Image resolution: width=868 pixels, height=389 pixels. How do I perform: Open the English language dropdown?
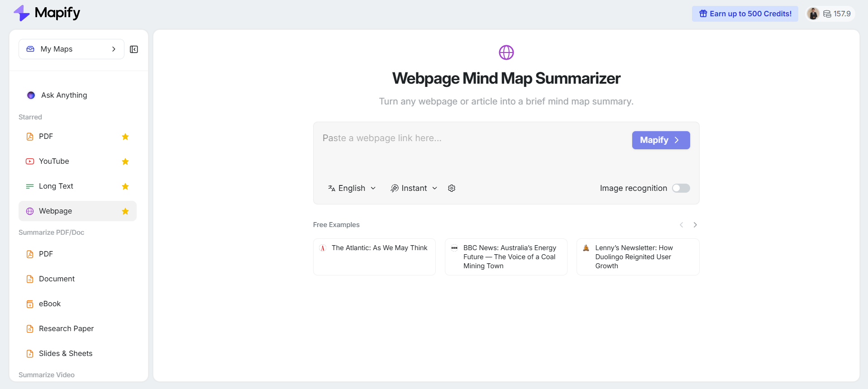pyautogui.click(x=352, y=188)
